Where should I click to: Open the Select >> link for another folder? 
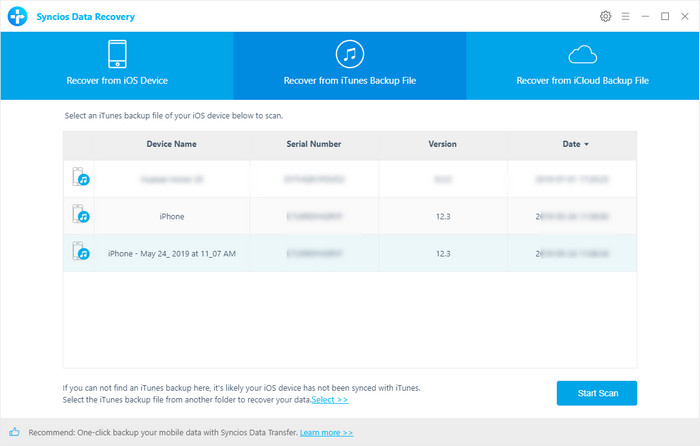tap(330, 400)
